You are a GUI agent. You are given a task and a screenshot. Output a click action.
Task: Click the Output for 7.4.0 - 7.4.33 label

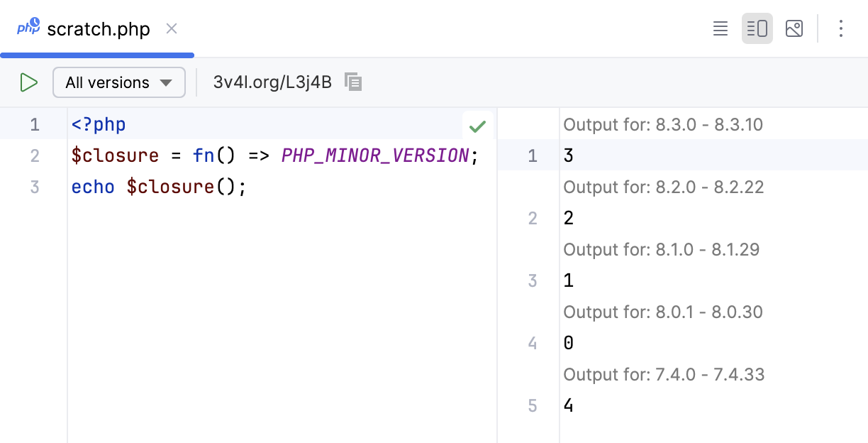[664, 374]
